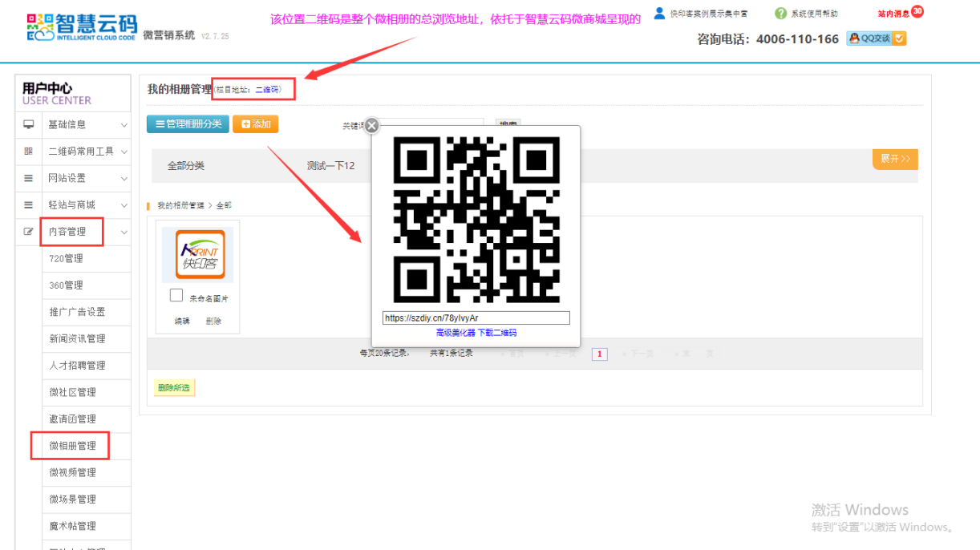
Task: Open the green help question-mark icon
Action: click(x=780, y=14)
